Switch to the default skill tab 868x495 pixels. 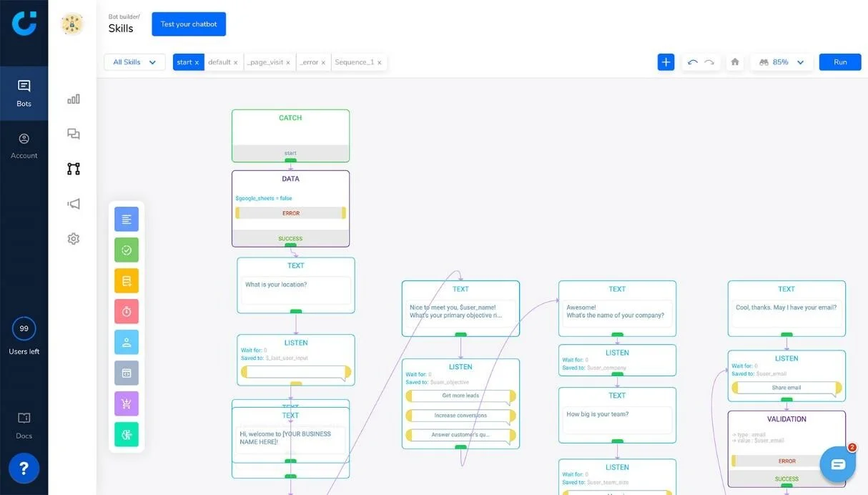tap(219, 62)
